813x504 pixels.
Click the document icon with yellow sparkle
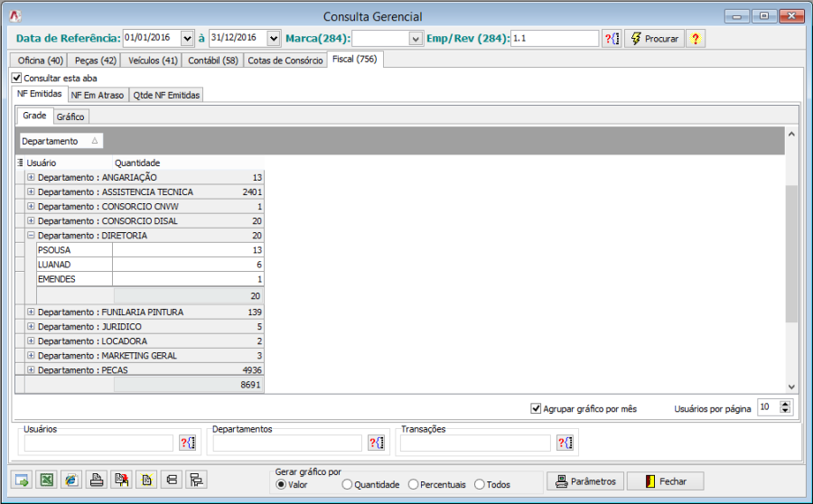coord(146,481)
